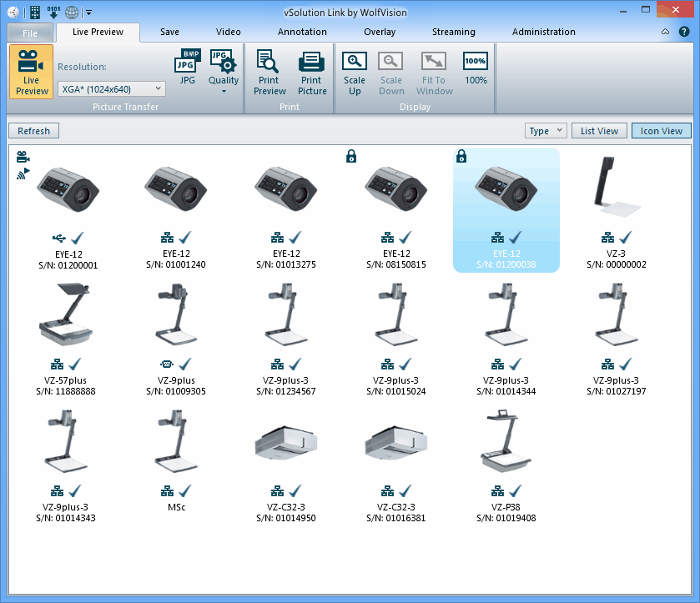Click the firmware download 0101 icon

(x=53, y=12)
